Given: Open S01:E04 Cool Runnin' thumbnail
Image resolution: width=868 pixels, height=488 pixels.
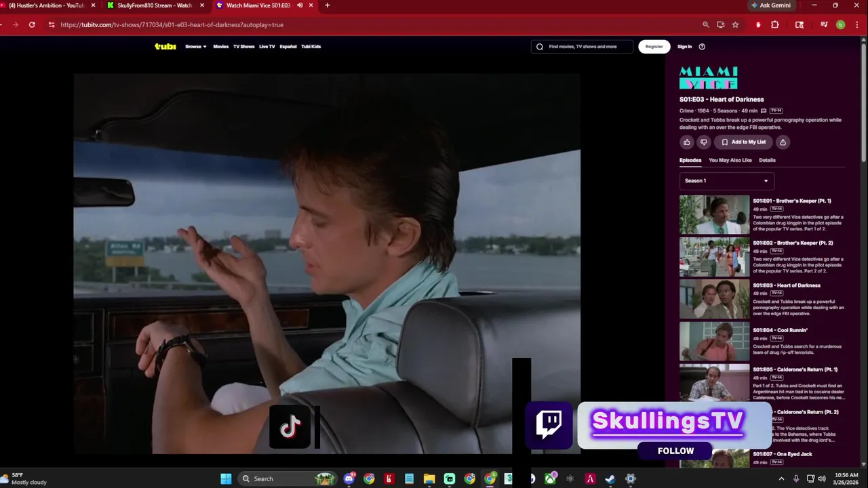Looking at the screenshot, I should coord(714,342).
